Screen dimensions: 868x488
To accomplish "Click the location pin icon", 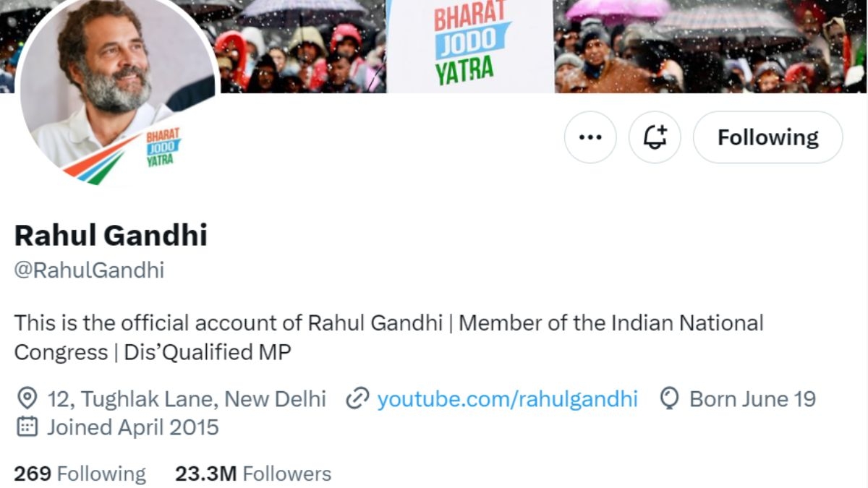I will 27,398.
